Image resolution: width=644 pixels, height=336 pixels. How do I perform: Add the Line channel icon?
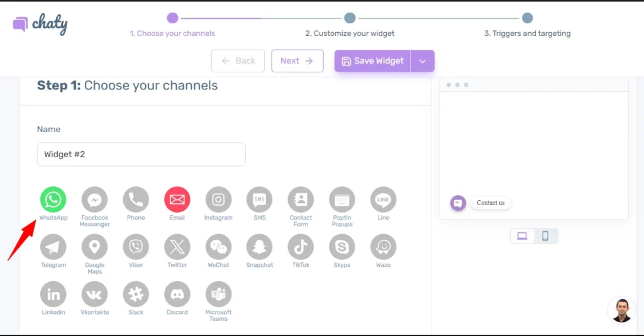[x=383, y=199]
